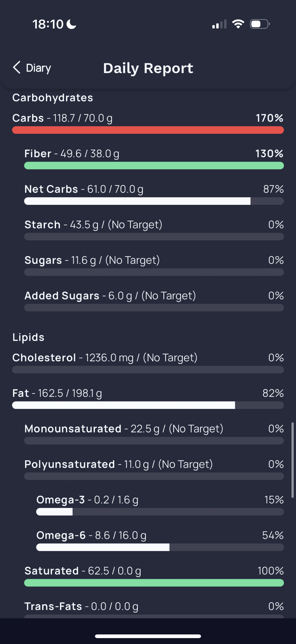Tap the back chevron icon
296x644 pixels.
click(x=16, y=68)
